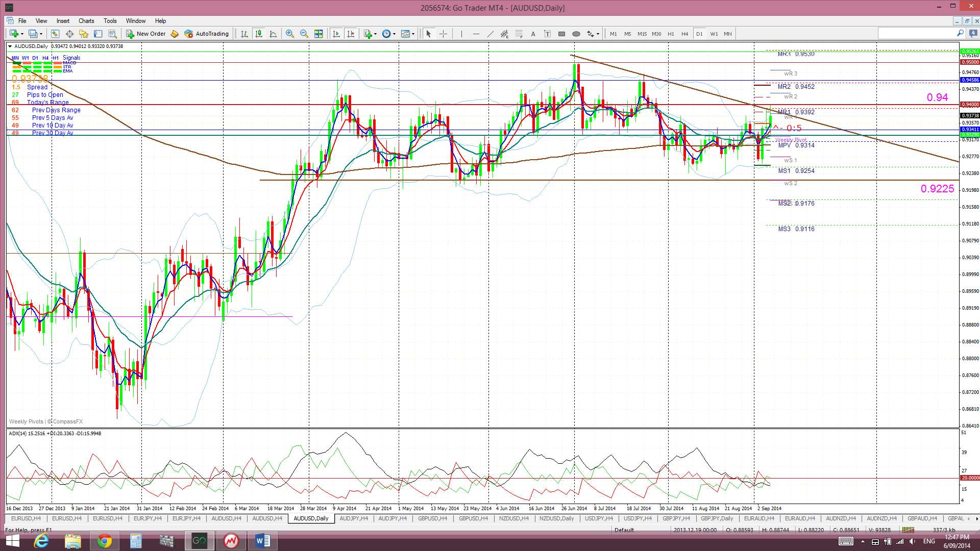Toggle candlestick chart mode
This screenshot has height=551, width=980.
(x=259, y=34)
